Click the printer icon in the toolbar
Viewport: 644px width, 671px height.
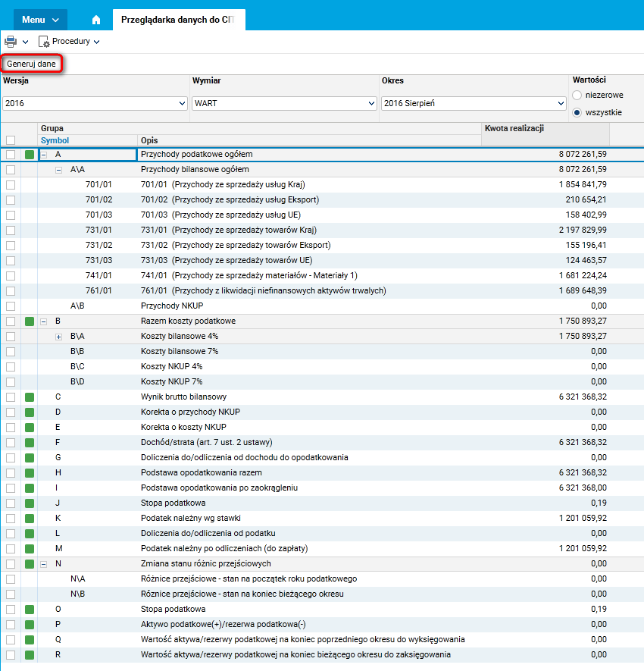coord(11,42)
